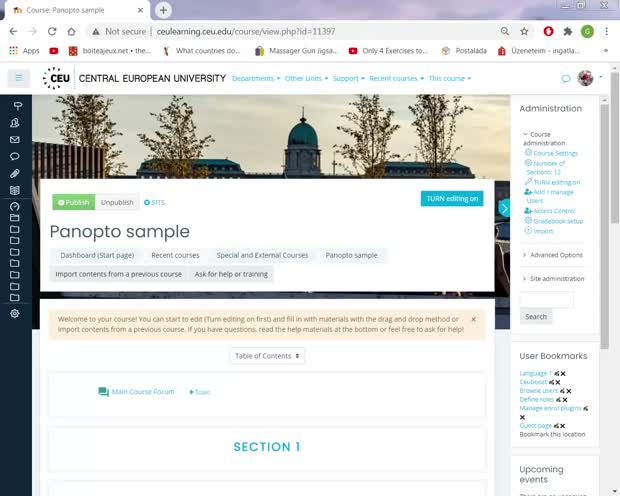The image size is (620, 496).
Task: Click Bookmark this location
Action: coord(552,434)
